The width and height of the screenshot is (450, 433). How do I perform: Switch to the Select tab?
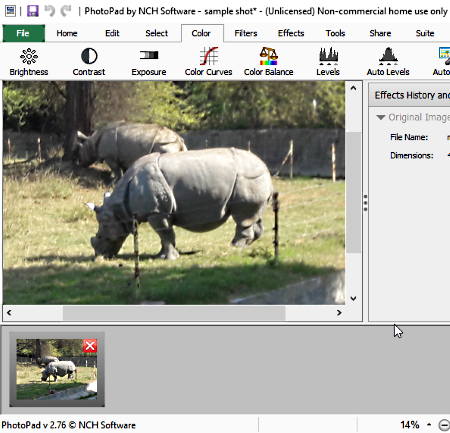point(156,33)
